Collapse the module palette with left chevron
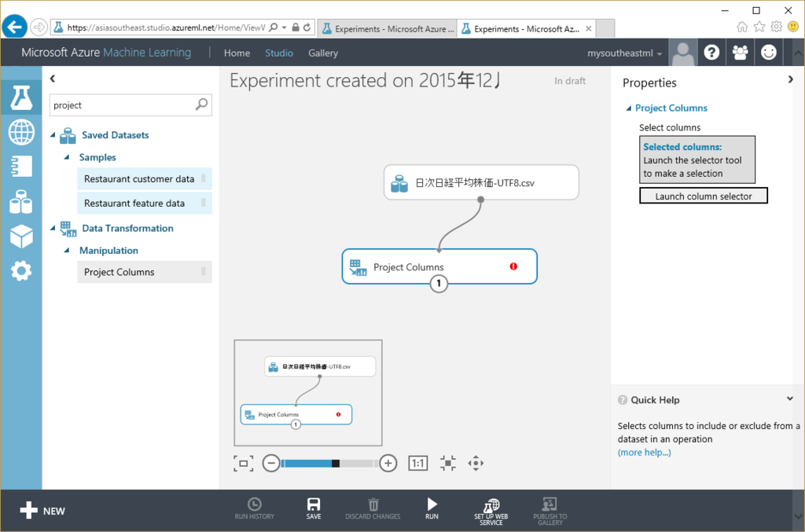The height and width of the screenshot is (532, 805). click(53, 79)
